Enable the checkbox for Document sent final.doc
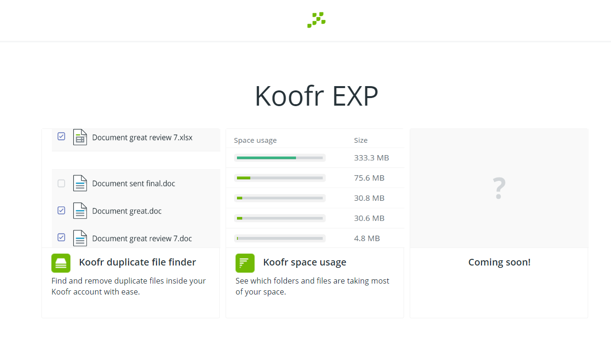Viewport: 611px width, 364px height. click(x=61, y=183)
